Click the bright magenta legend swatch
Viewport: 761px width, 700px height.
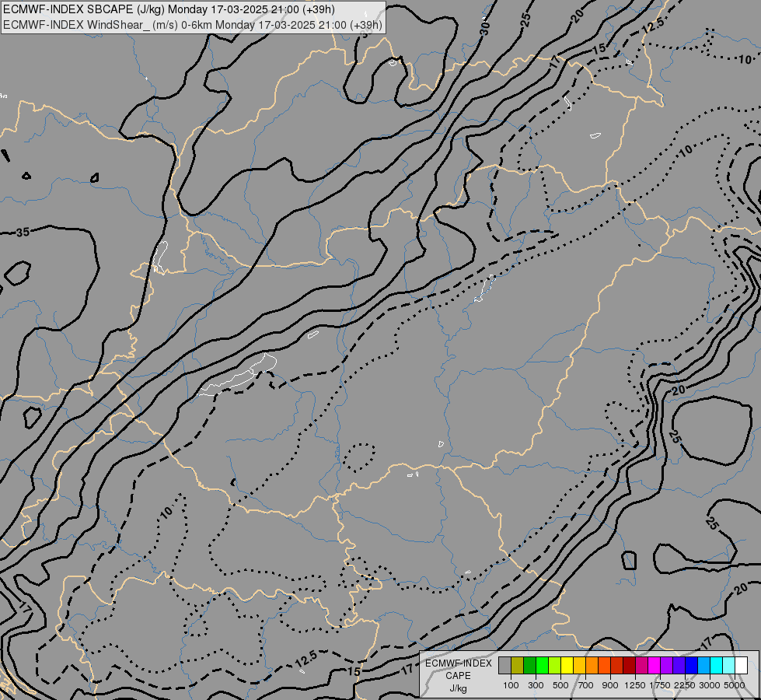[x=655, y=665]
